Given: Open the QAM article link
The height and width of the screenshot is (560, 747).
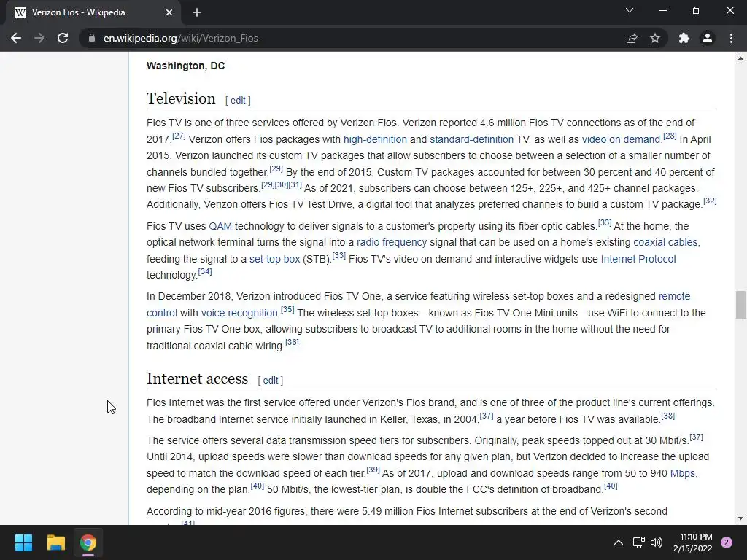Looking at the screenshot, I should [220, 226].
